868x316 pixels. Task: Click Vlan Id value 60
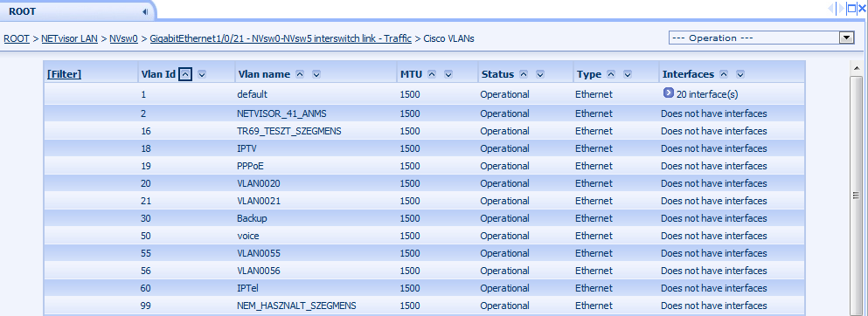(146, 288)
